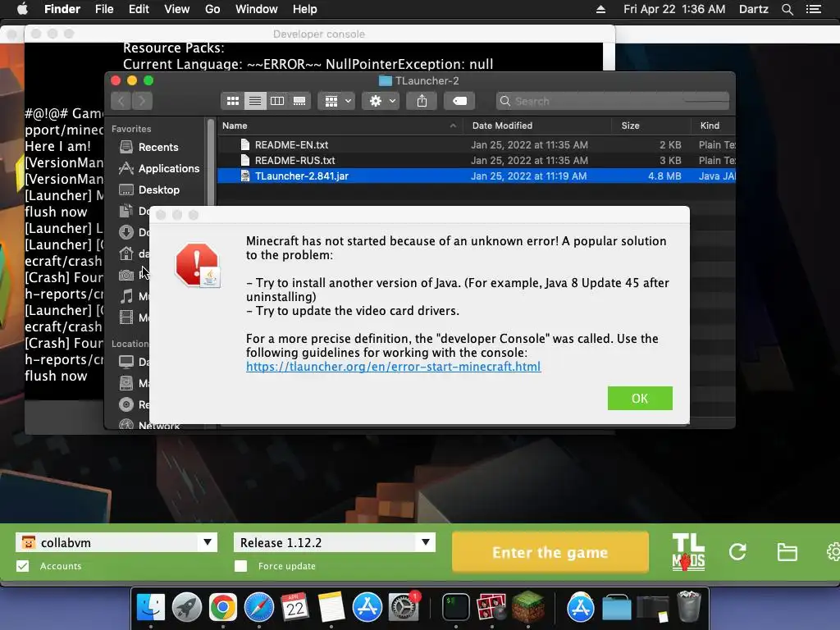Click the OK button in the error dialog

pyautogui.click(x=640, y=398)
